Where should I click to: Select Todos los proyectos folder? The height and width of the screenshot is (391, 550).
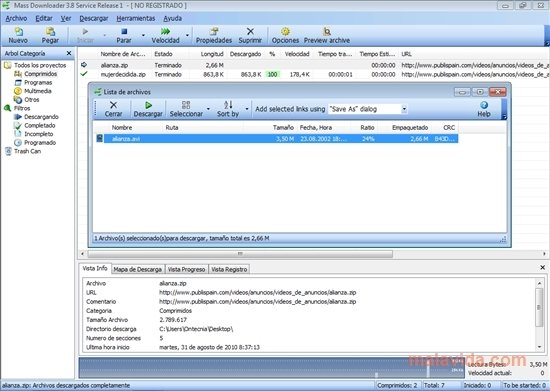[x=40, y=65]
